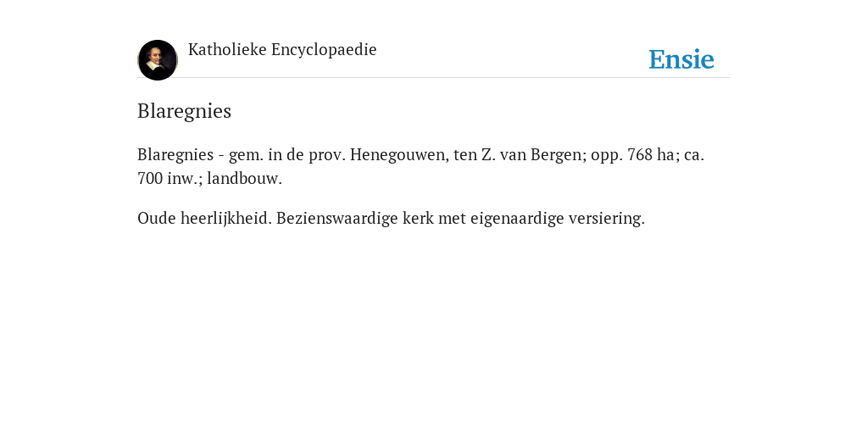Open the Ensie logo link
Viewport: 868px width, 434px height.
tap(682, 59)
